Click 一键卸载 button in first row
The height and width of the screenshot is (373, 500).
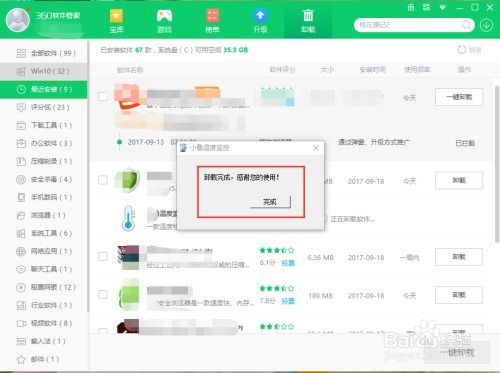click(459, 97)
